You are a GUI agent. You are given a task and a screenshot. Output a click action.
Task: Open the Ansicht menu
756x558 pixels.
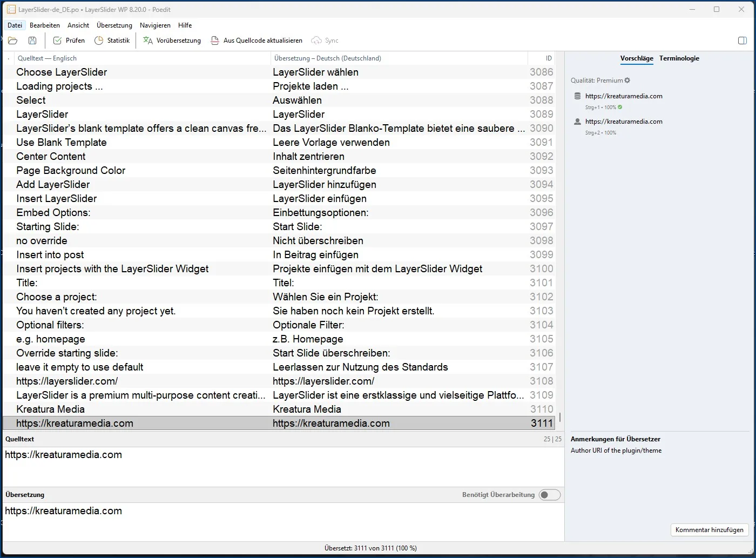(78, 25)
